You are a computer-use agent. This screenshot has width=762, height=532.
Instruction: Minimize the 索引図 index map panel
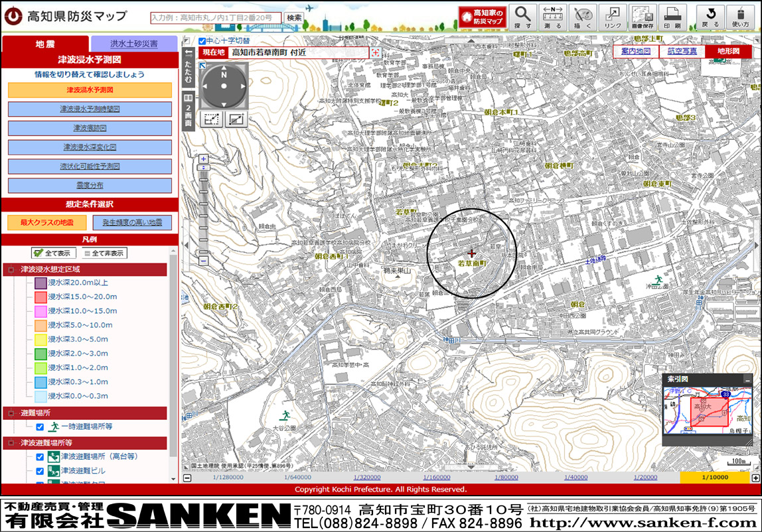(x=747, y=380)
